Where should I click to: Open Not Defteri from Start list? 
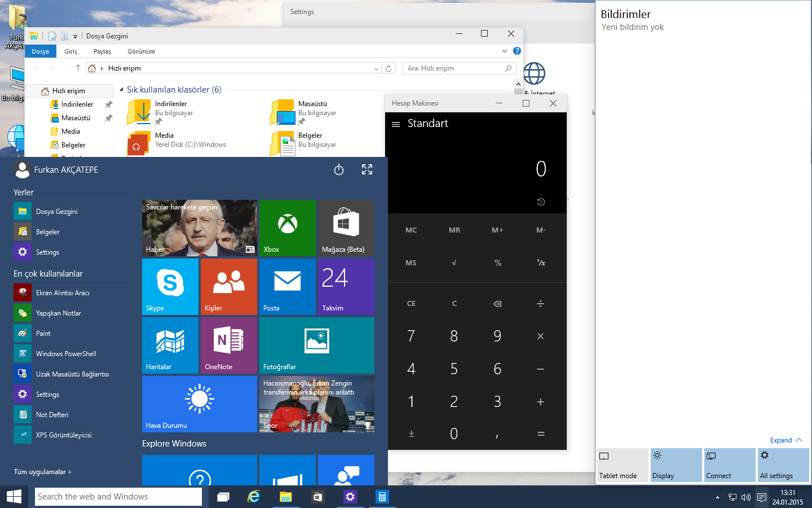tap(70, 415)
